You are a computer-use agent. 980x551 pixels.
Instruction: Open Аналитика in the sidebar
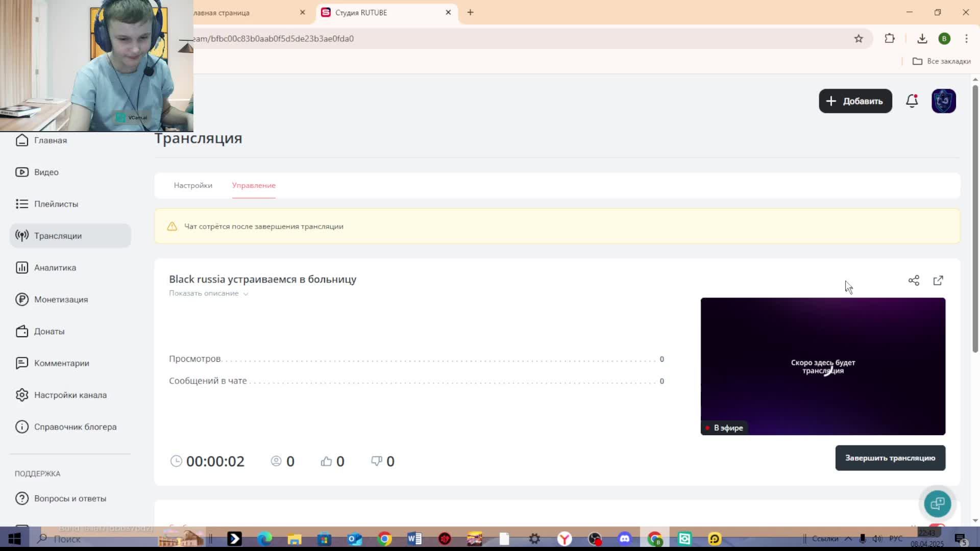tap(55, 268)
